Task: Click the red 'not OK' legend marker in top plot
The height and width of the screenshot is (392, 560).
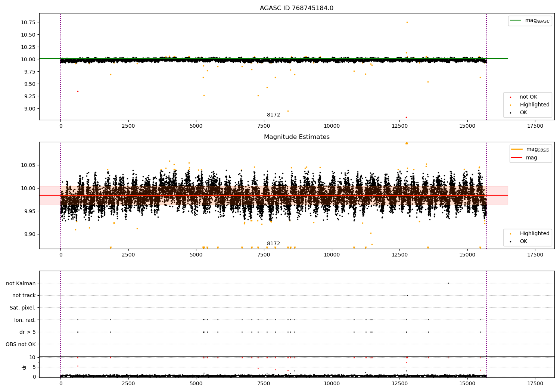Action: 510,97
